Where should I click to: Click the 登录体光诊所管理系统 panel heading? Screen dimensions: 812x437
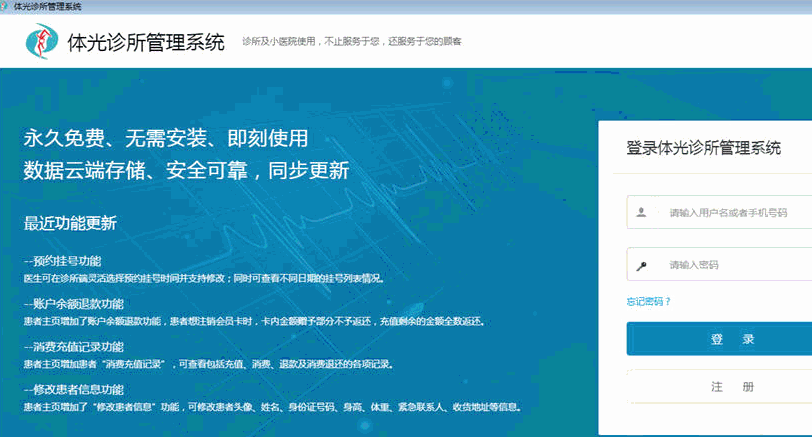point(703,148)
